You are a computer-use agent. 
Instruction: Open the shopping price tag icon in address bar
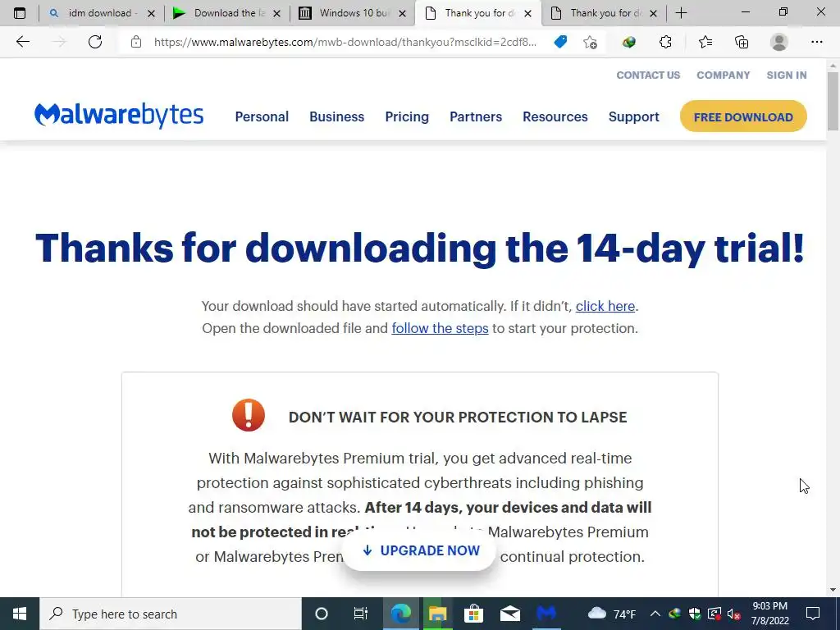560,42
